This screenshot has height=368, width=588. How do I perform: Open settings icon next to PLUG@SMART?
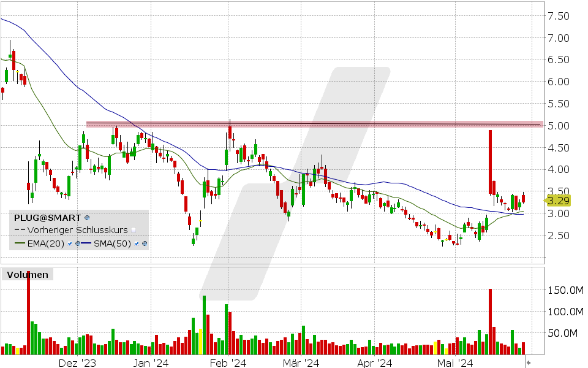[87, 218]
